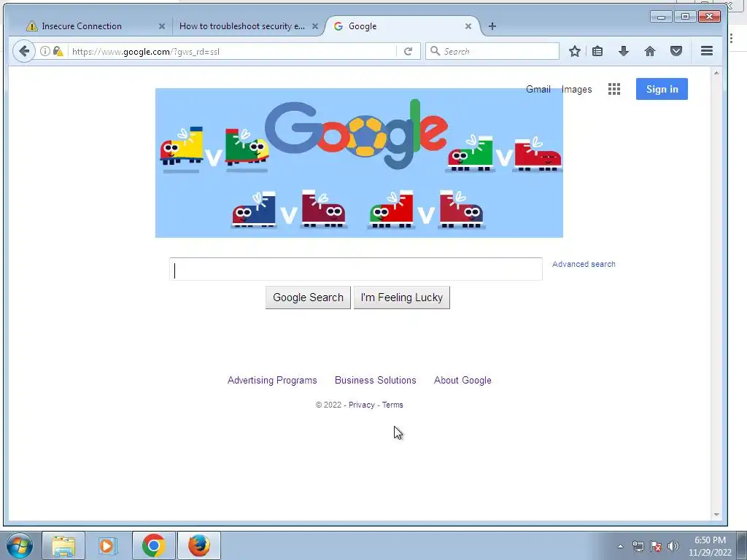Viewport: 747px width, 560px height.
Task: Show site information via the info icon
Action: click(x=44, y=52)
